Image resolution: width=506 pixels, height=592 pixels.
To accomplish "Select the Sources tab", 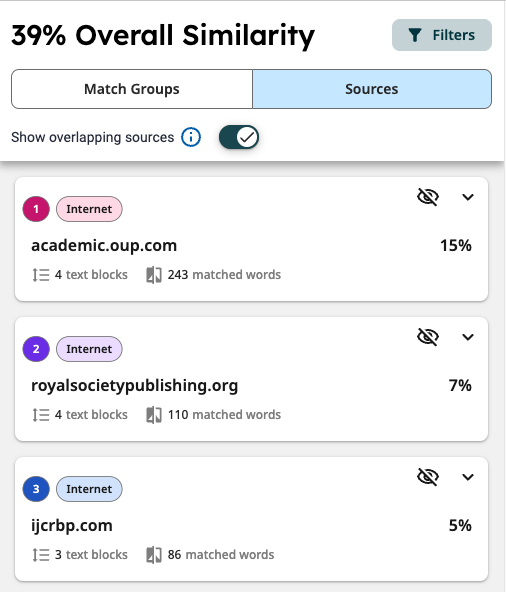I will [x=372, y=89].
